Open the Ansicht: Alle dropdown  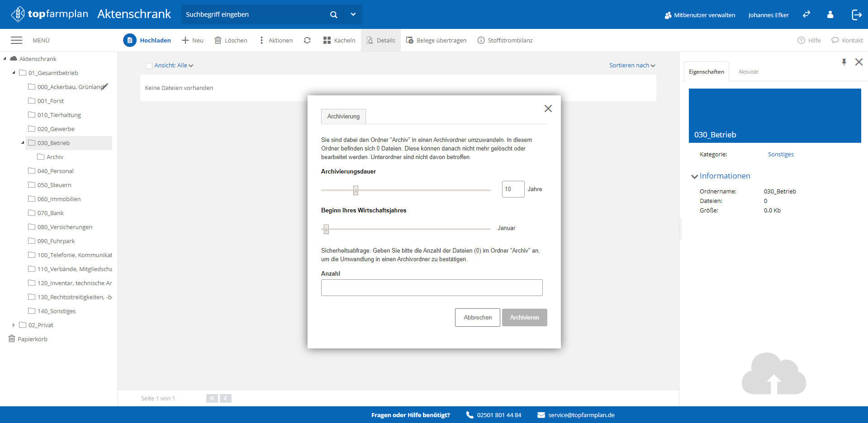coord(174,66)
